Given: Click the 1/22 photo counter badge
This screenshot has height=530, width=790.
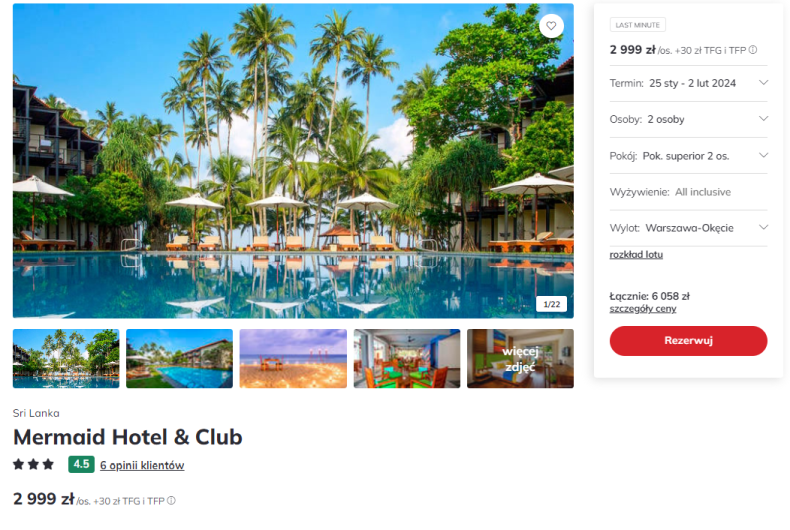Looking at the screenshot, I should [552, 304].
